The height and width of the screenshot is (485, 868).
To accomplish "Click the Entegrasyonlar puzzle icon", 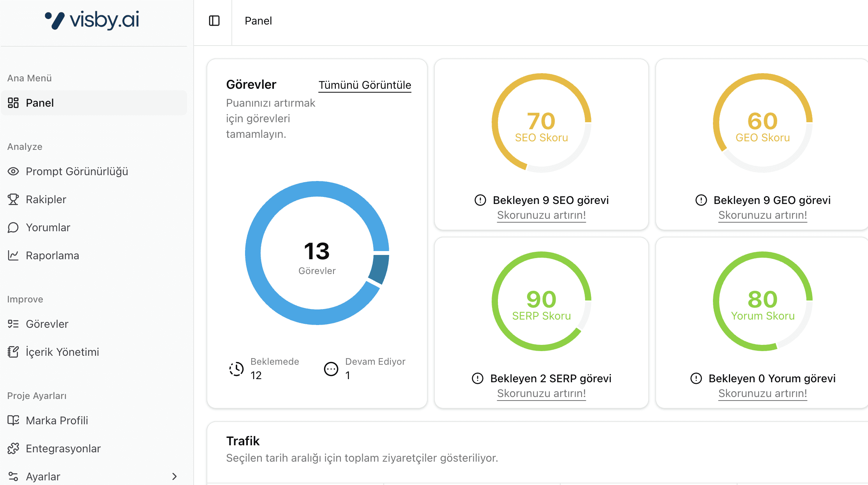I will tap(13, 448).
